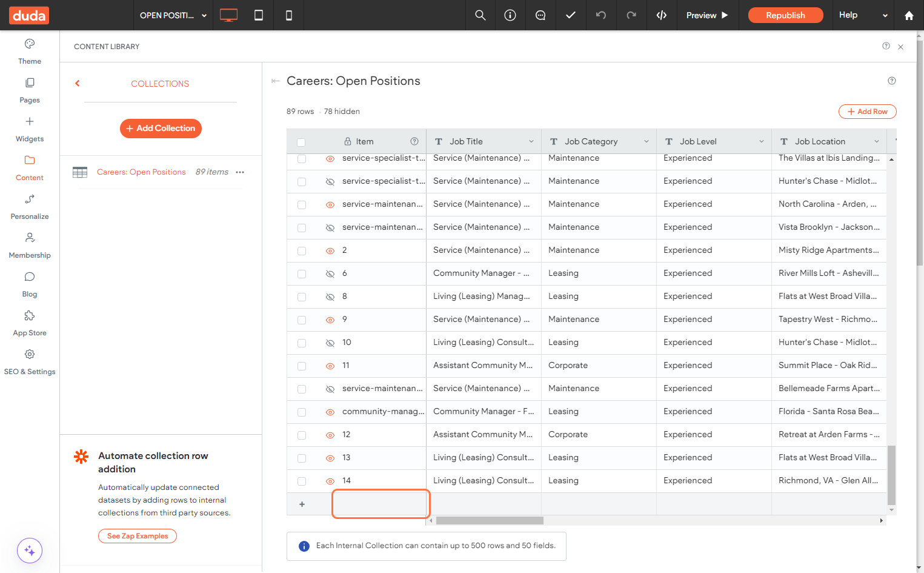Click the table's horizontal scrollbar thumb
The height and width of the screenshot is (573, 924).
(x=490, y=520)
